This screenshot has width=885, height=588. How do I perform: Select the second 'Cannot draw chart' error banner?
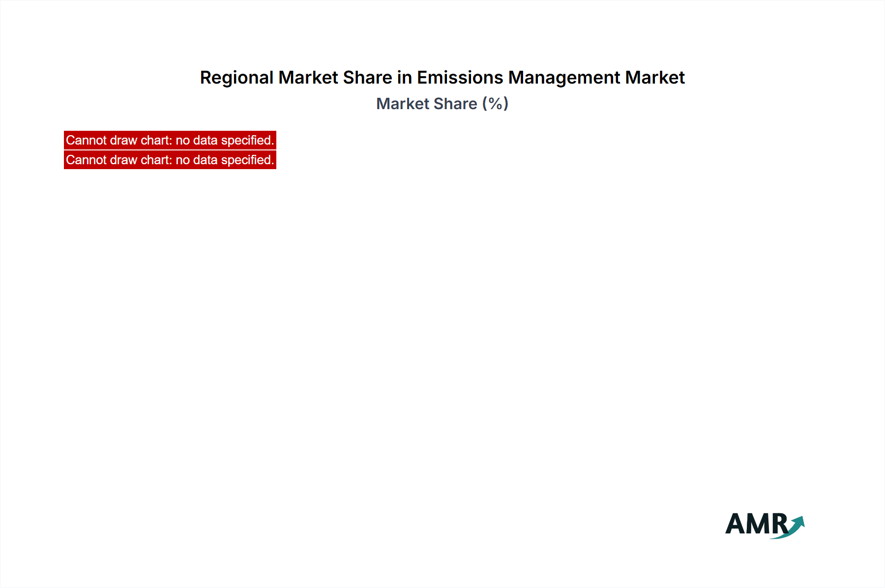tap(170, 160)
